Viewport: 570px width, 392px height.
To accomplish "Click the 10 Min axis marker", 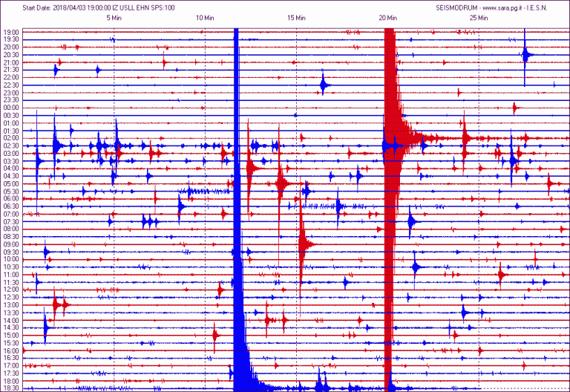I will [205, 18].
